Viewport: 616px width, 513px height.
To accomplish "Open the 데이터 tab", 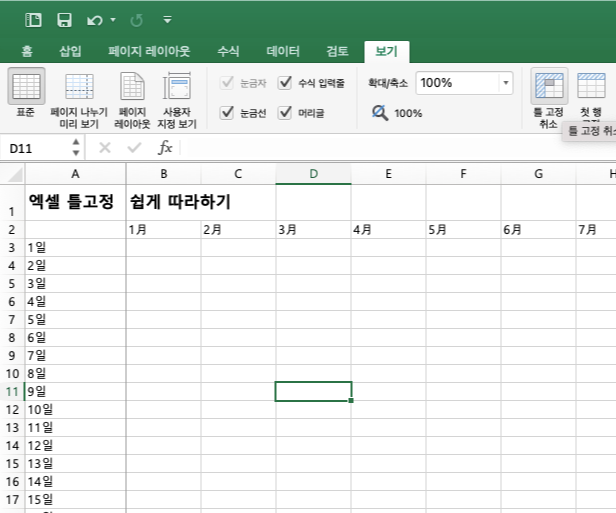I will click(x=283, y=51).
